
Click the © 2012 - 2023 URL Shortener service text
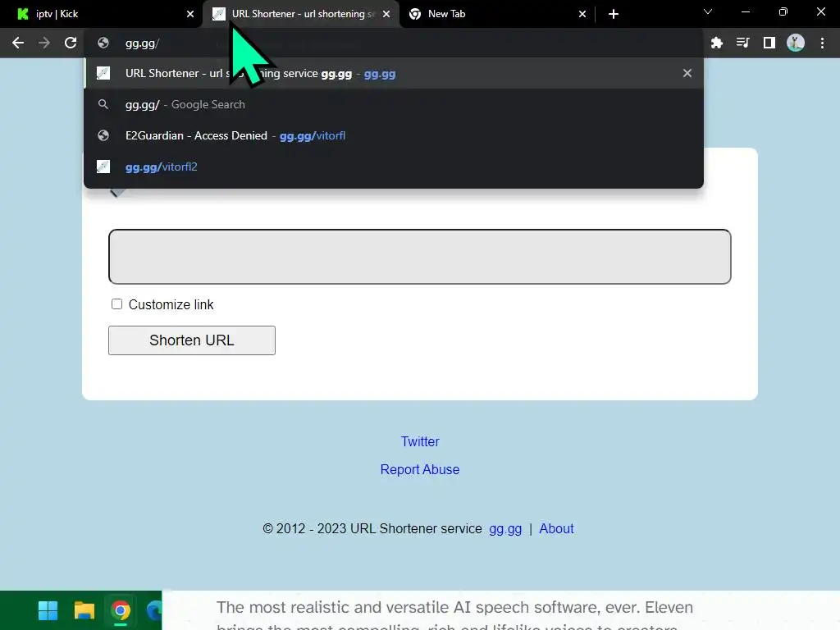(x=372, y=529)
